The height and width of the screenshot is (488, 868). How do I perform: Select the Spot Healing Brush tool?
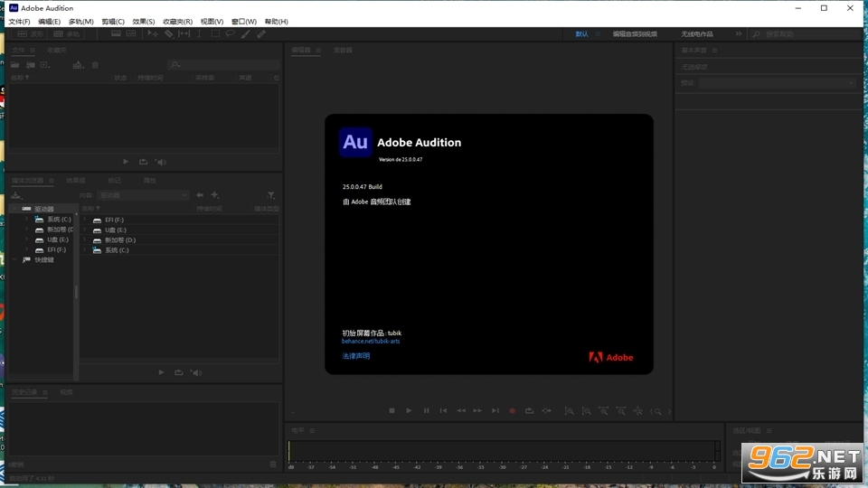coord(260,33)
